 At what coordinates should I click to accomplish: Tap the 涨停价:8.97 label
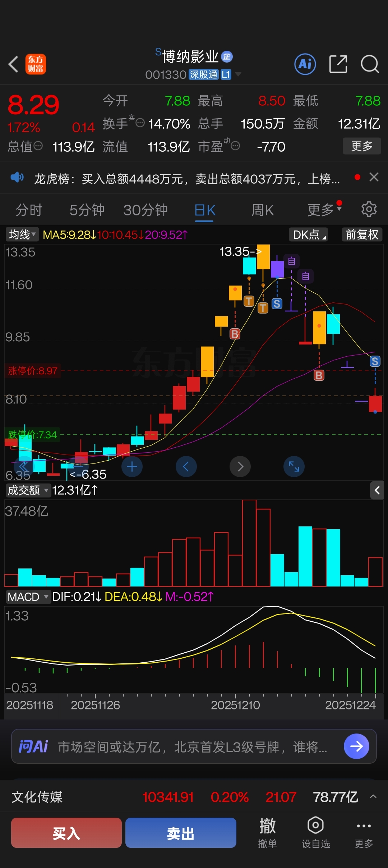[33, 371]
